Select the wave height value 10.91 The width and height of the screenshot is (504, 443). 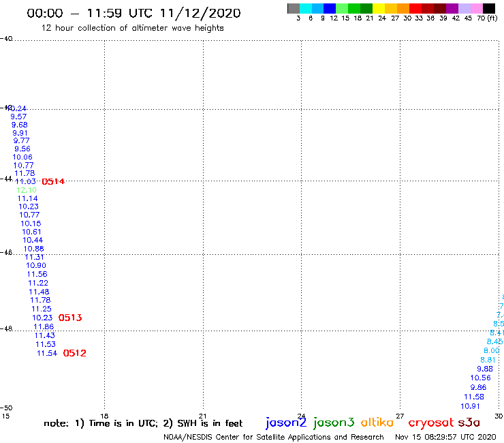click(470, 406)
